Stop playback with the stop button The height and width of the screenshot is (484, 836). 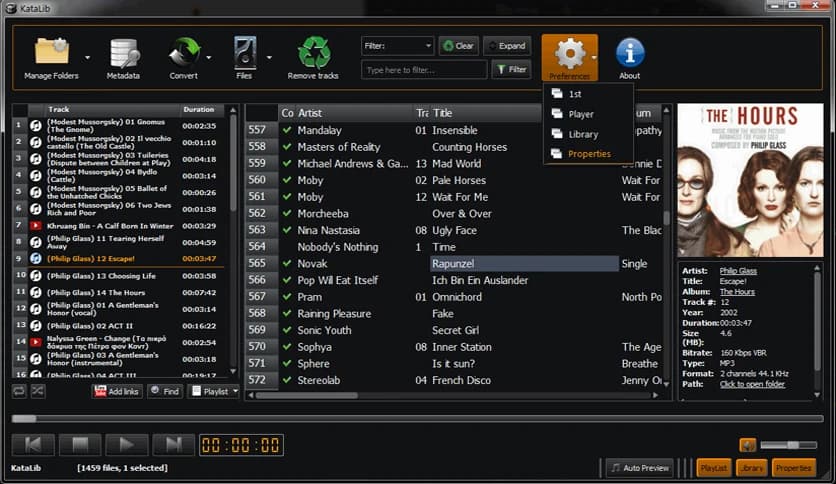click(80, 445)
